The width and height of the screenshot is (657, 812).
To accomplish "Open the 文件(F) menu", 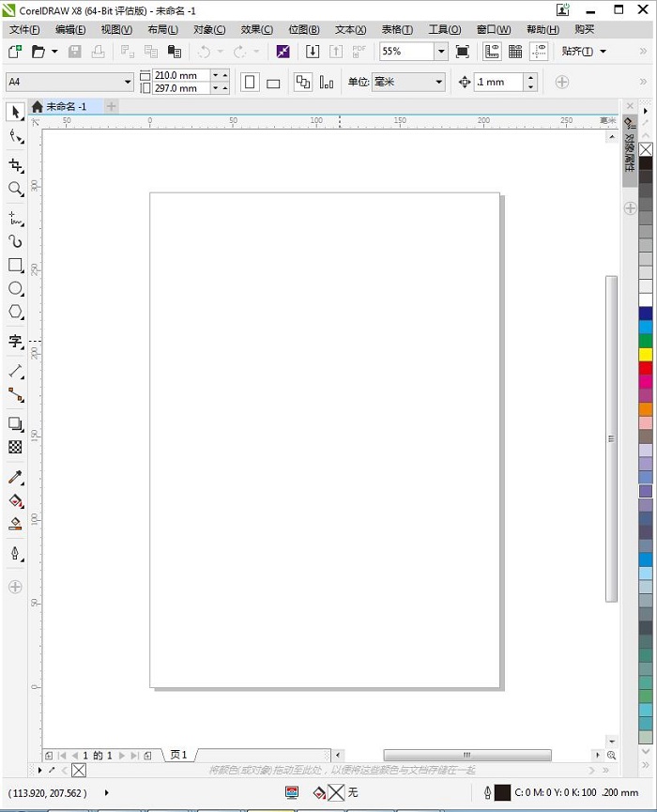I will (24, 29).
